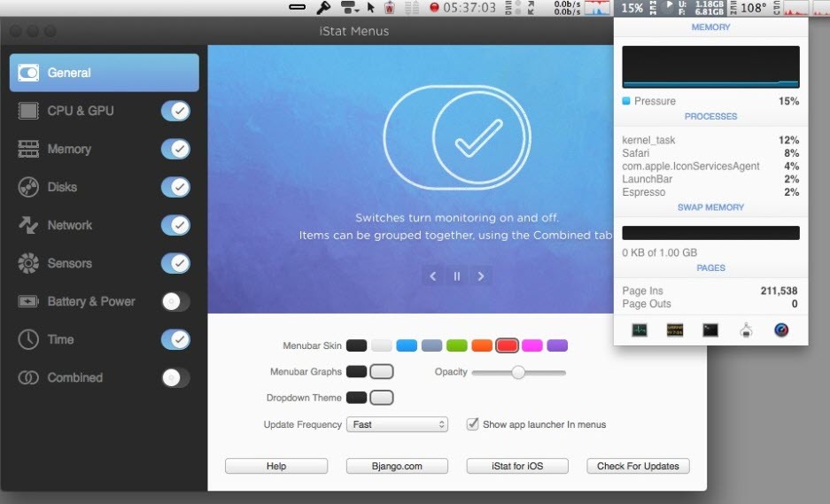
Task: Click memory pressure graph in dropdown
Action: pos(710,66)
